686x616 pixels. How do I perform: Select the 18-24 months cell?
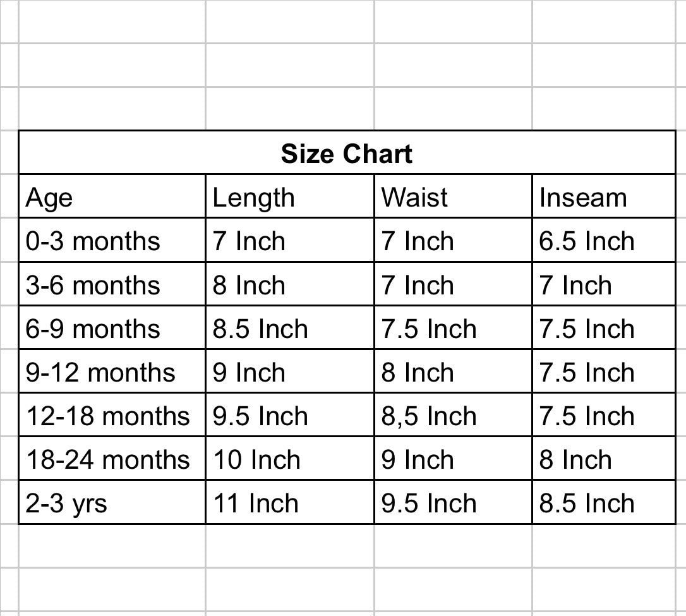tap(112, 458)
